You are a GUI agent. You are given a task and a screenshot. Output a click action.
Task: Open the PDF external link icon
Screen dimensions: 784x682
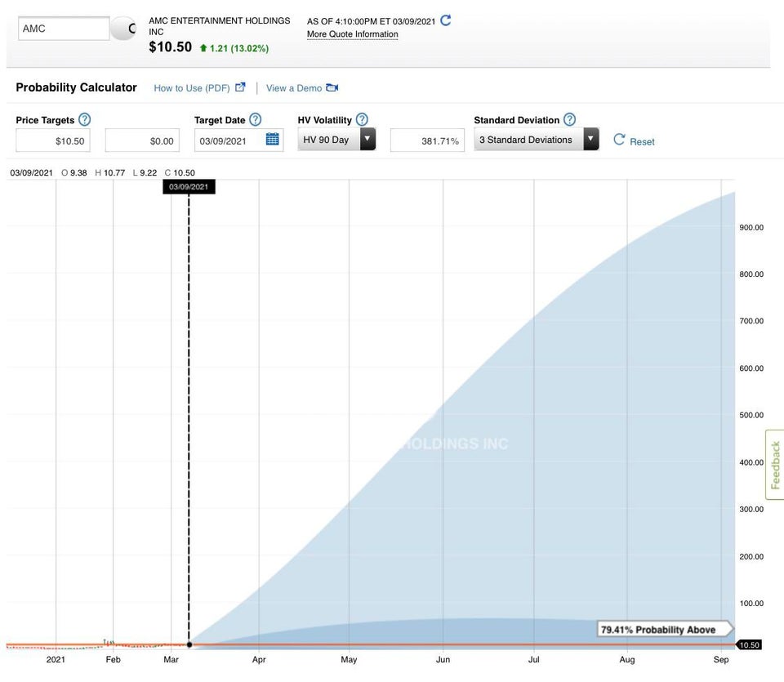(x=240, y=87)
